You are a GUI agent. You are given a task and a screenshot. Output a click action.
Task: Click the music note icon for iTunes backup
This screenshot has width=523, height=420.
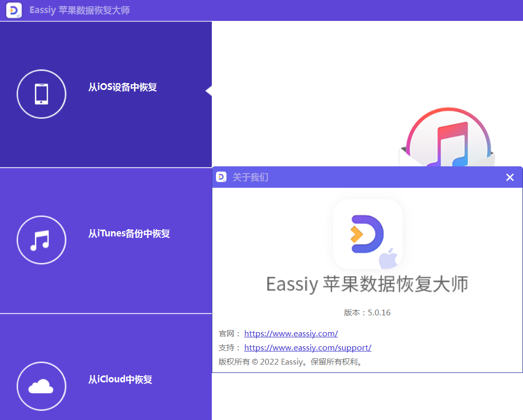pos(41,240)
